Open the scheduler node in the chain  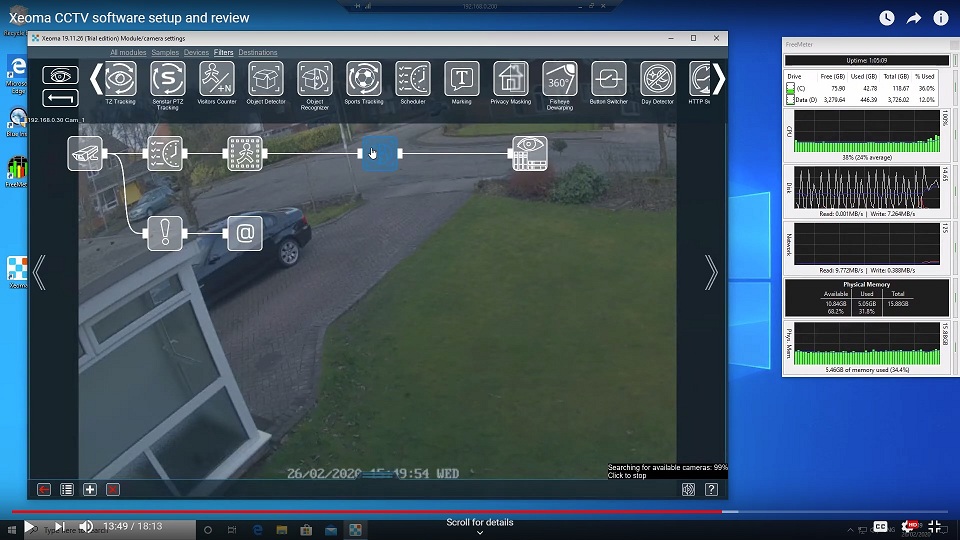[x=165, y=153]
